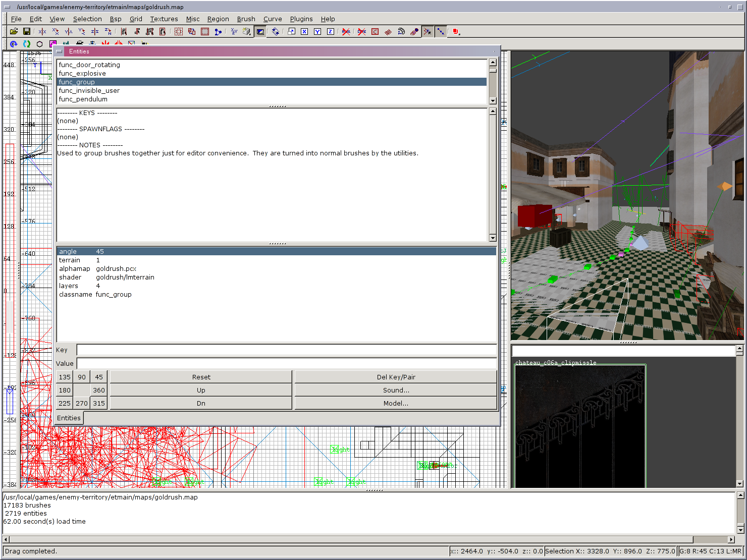Viewport: 747px width, 560px height.
Task: Toggle the pressed patch welding icon
Action: click(428, 31)
